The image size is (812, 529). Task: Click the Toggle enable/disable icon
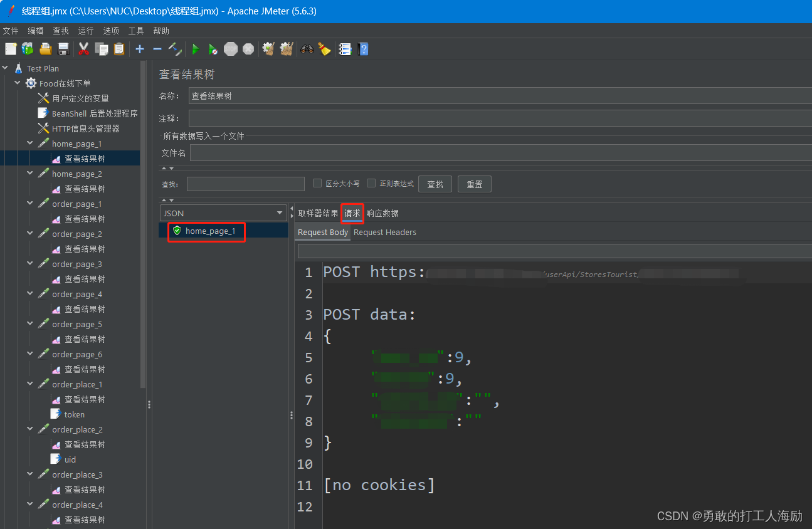(x=175, y=49)
